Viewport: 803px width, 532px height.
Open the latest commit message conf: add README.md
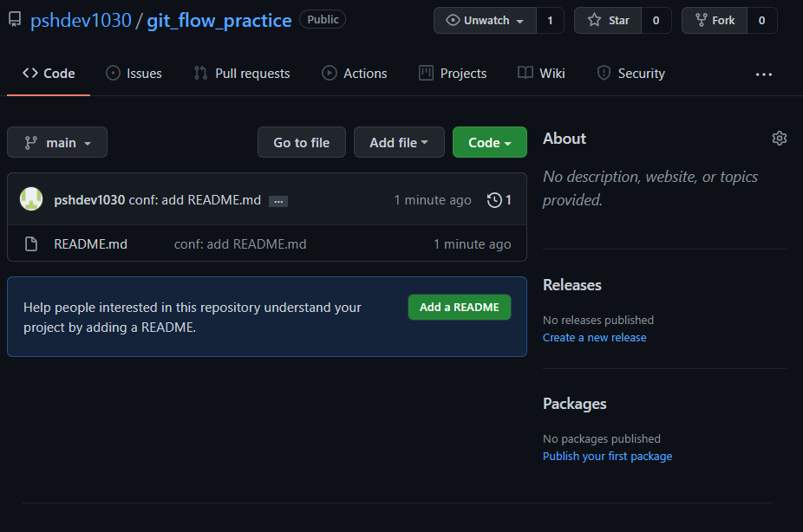coord(195,200)
